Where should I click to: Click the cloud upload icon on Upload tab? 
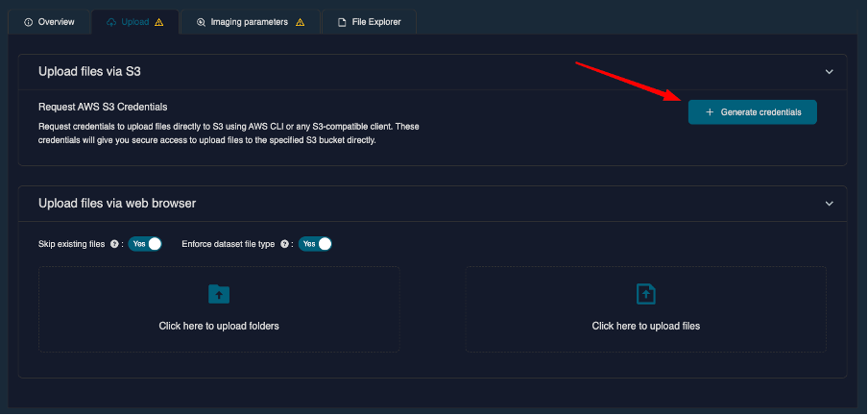point(111,22)
